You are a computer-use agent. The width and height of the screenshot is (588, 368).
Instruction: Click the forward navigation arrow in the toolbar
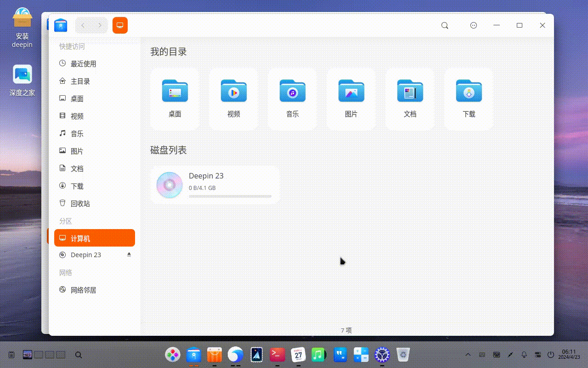(x=99, y=25)
